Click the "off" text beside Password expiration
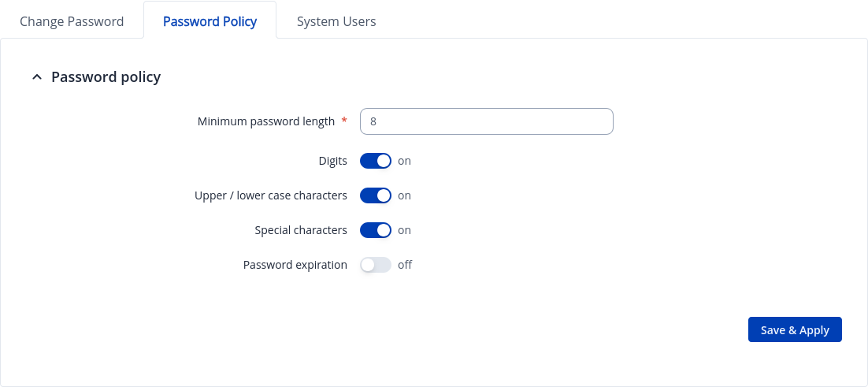868x387 pixels. click(405, 265)
